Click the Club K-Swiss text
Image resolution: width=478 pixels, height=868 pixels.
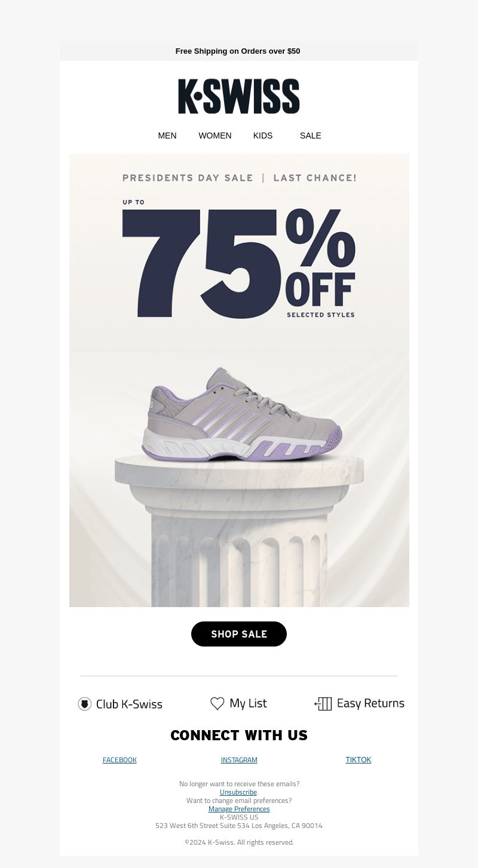[x=129, y=704]
